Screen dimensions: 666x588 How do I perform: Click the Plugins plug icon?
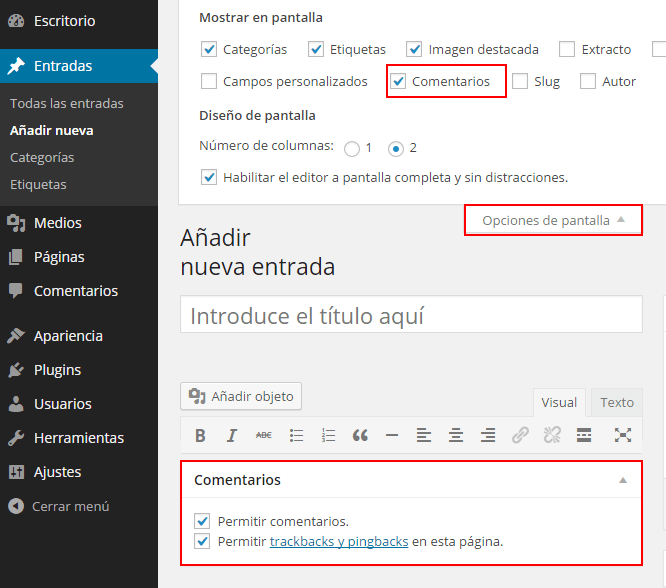tap(16, 370)
